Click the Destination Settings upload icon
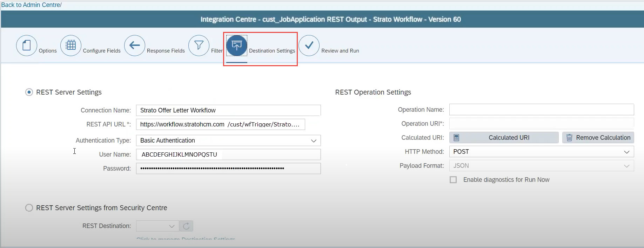Image resolution: width=644 pixels, height=248 pixels. (237, 46)
